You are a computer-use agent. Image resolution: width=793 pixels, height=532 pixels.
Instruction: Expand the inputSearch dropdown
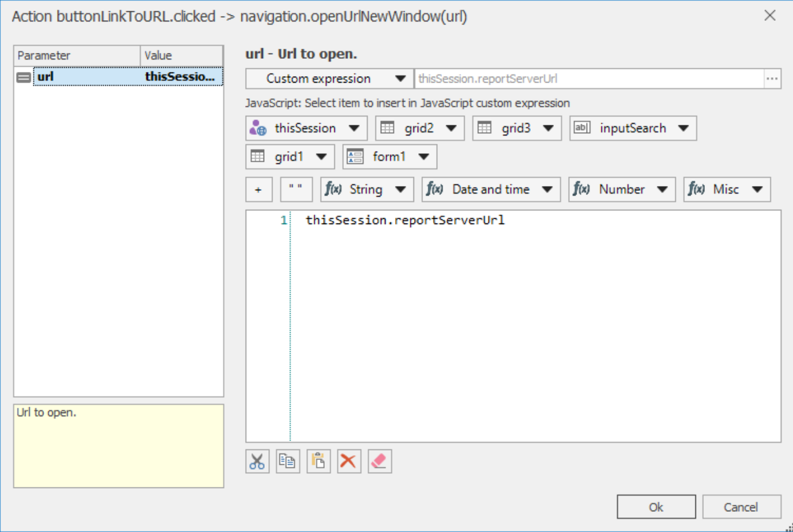[x=632, y=128]
